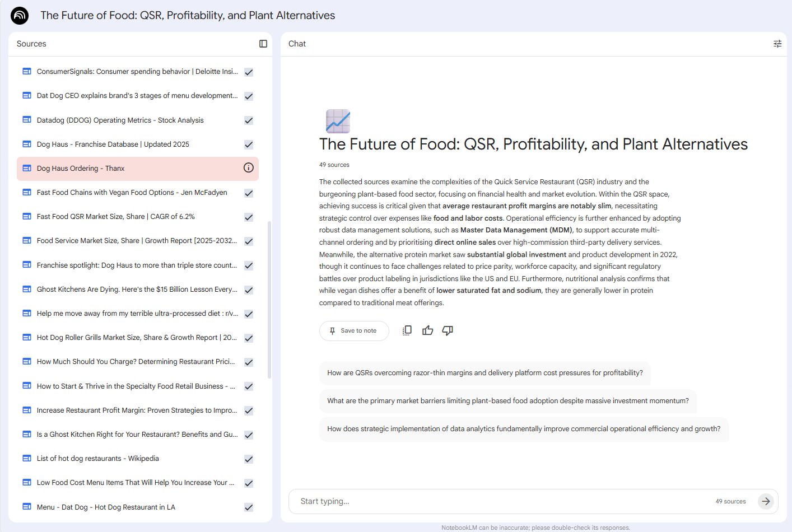792x532 pixels.
Task: Click source icon beside Help me move away
Action: click(27, 313)
